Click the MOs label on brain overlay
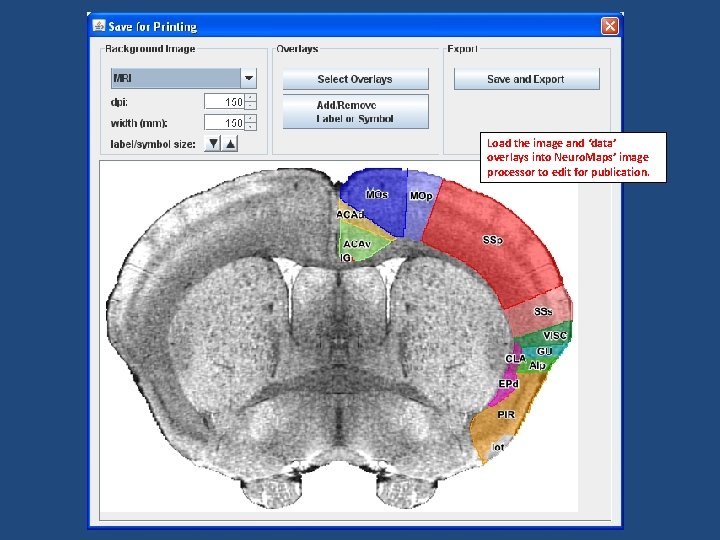This screenshot has height=540, width=720. [377, 195]
